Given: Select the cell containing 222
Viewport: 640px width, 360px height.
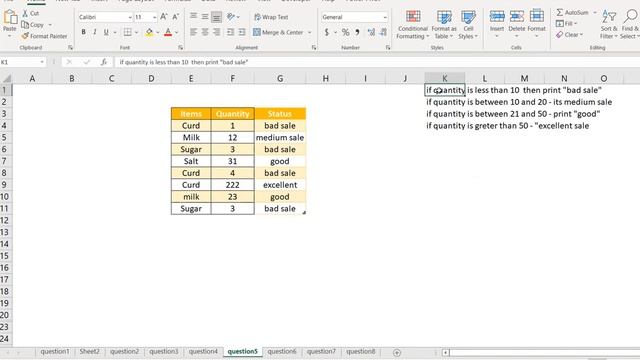Looking at the screenshot, I should pos(233,185).
